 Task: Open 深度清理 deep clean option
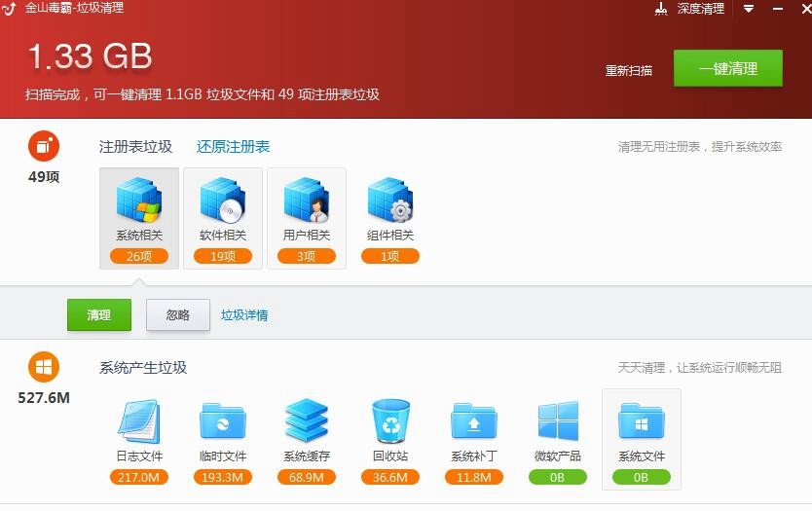[701, 9]
